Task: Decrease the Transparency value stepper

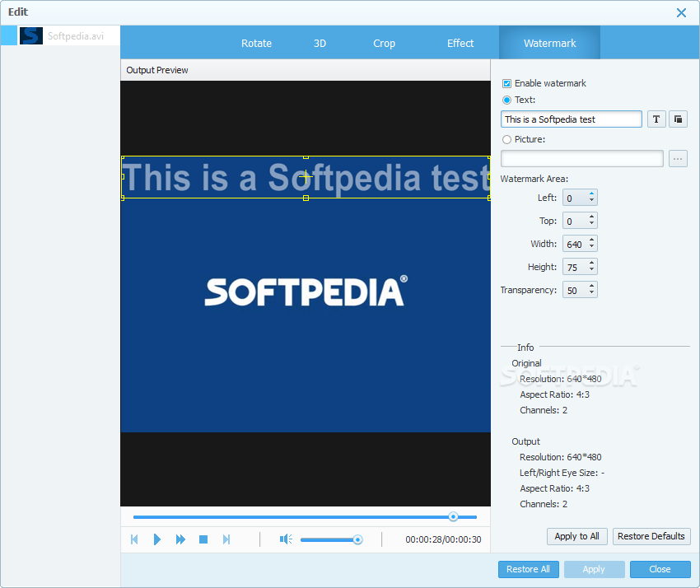Action: pyautogui.click(x=591, y=293)
